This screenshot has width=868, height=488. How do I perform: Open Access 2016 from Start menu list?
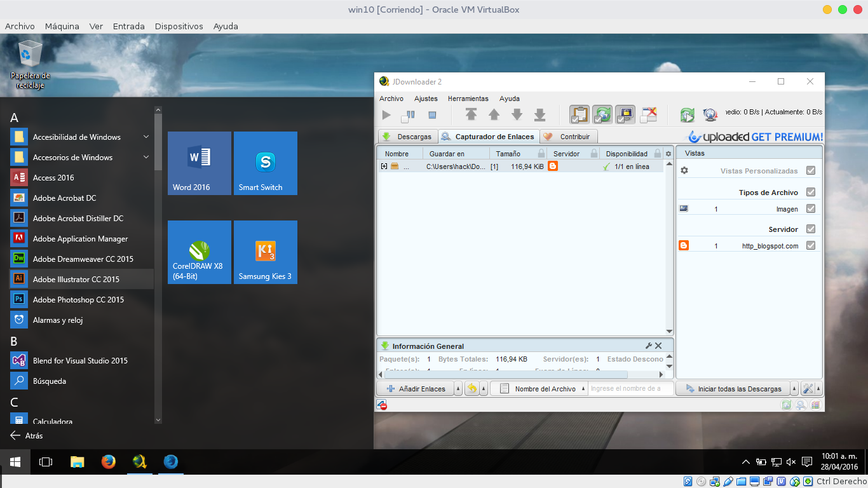click(81, 177)
